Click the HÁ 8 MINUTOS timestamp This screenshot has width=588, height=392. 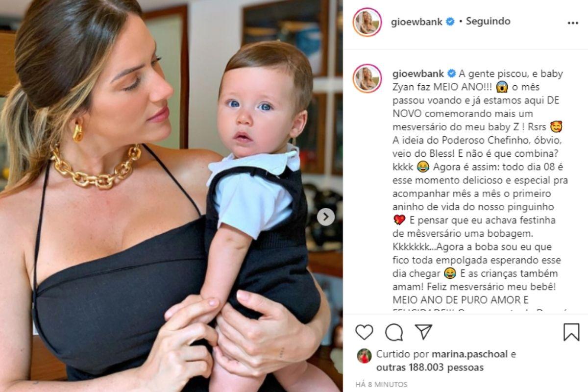pyautogui.click(x=382, y=384)
